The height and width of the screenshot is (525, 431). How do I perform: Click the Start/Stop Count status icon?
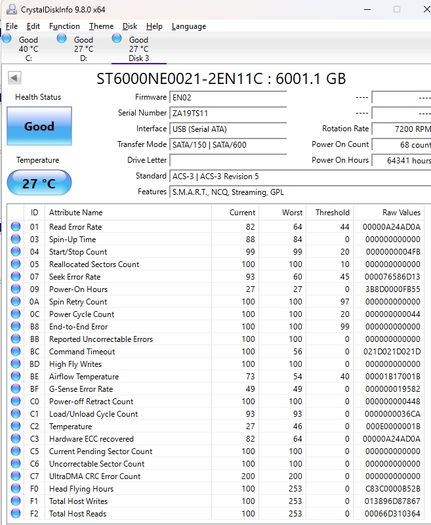(x=15, y=251)
